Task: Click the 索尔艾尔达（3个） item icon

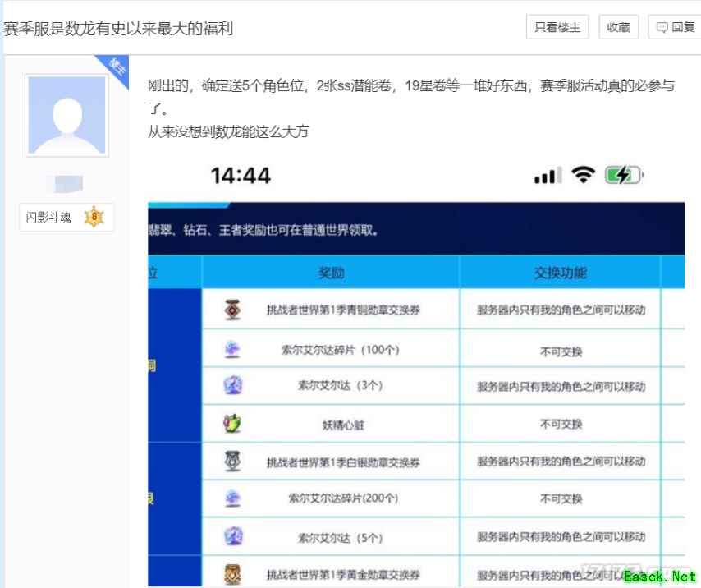Action: (233, 385)
